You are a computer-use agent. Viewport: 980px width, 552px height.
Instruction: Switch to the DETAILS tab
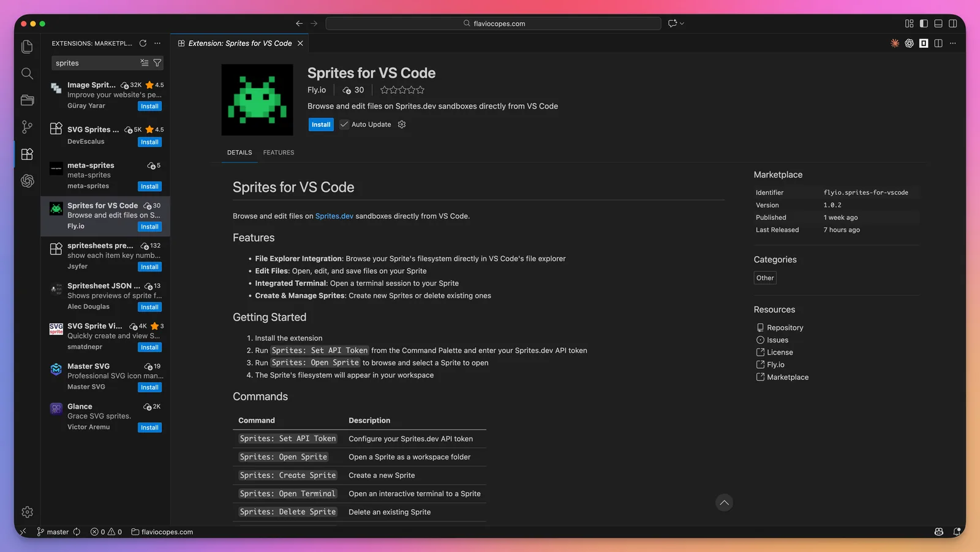239,153
